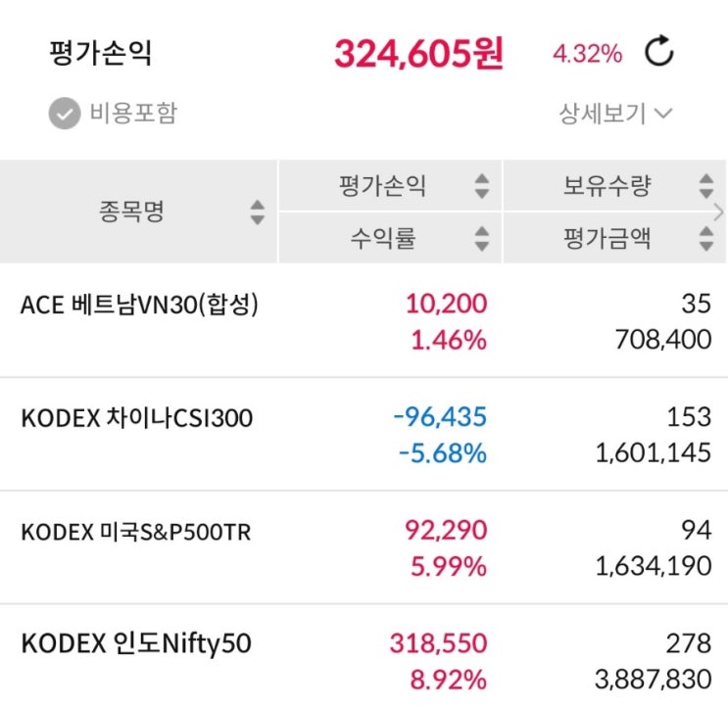The width and height of the screenshot is (728, 710).
Task: Sort by 평가손익 column arrows
Action: 482,186
